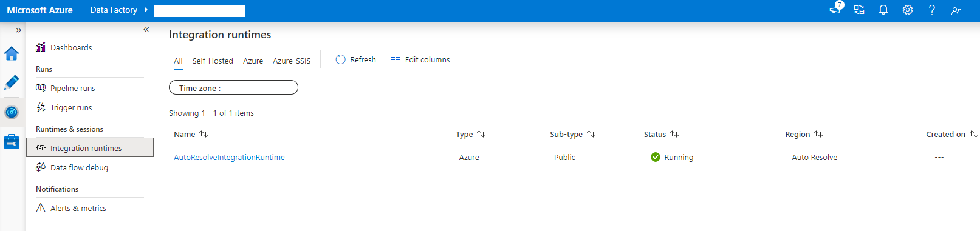Sort by Region column
The image size is (980, 231).
804,134
